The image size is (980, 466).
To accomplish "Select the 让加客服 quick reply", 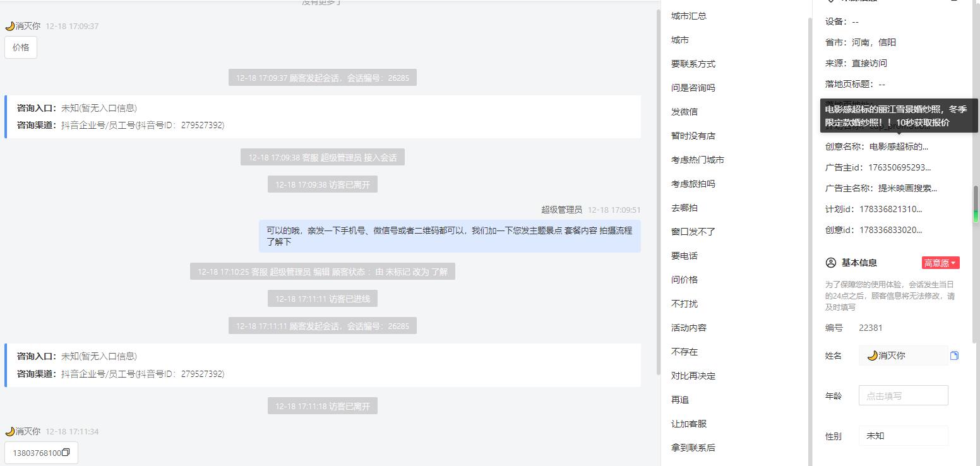I will point(689,424).
